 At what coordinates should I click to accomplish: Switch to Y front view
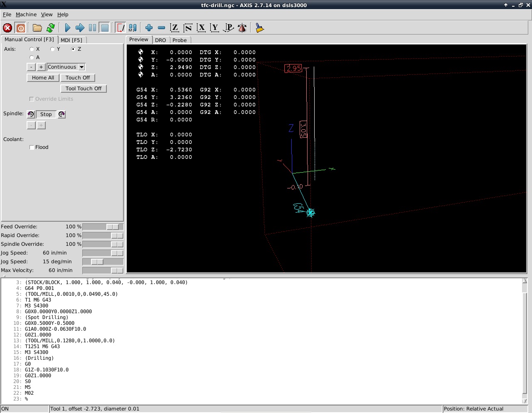coord(214,28)
